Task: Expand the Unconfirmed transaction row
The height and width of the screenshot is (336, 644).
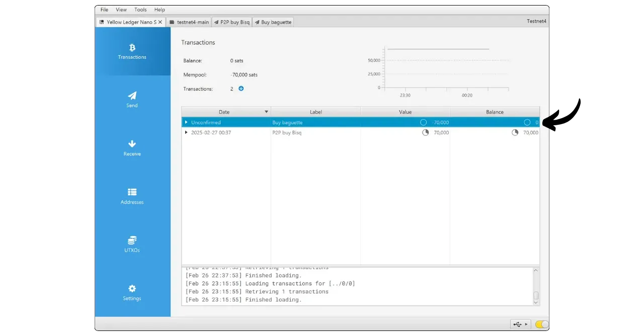Action: pyautogui.click(x=186, y=122)
